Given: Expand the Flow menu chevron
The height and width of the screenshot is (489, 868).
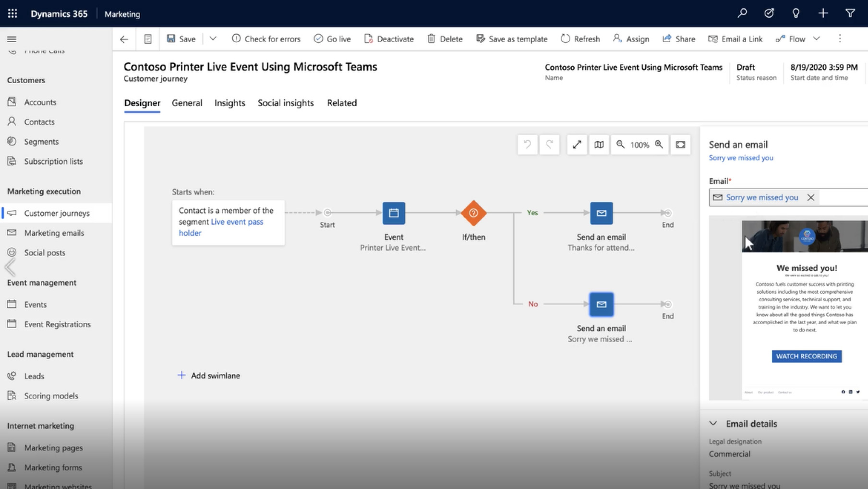Looking at the screenshot, I should pyautogui.click(x=816, y=39).
